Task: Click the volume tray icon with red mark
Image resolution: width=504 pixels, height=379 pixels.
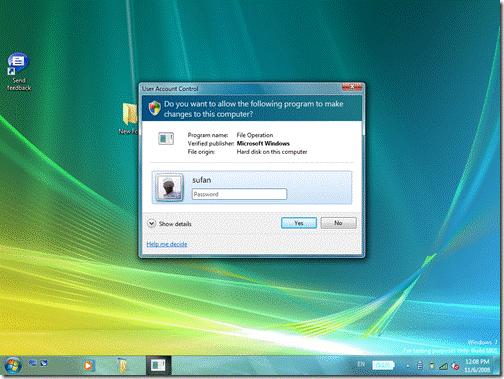Action: pos(455,366)
